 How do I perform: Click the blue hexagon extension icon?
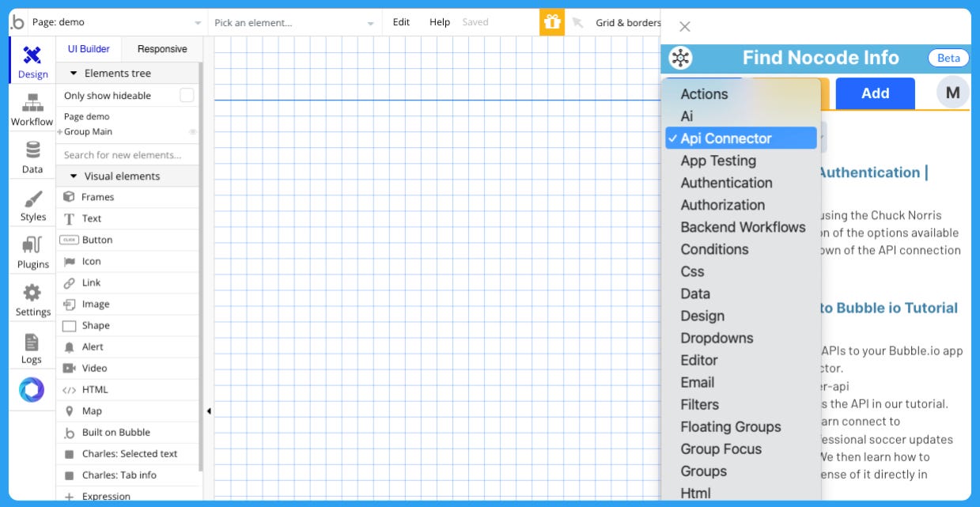[x=32, y=389]
